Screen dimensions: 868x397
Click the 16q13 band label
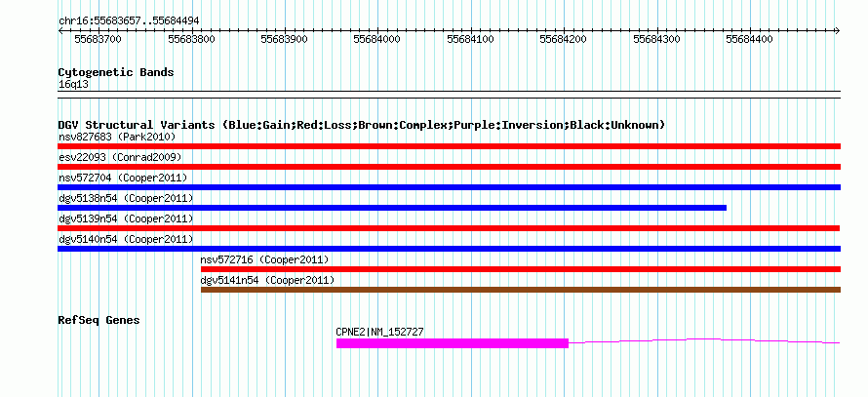(x=73, y=85)
